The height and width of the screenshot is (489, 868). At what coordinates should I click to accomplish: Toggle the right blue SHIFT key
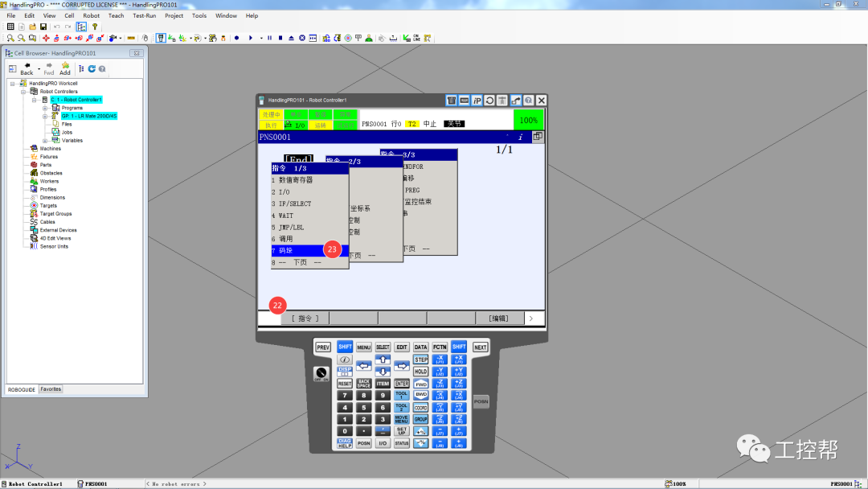coord(459,347)
